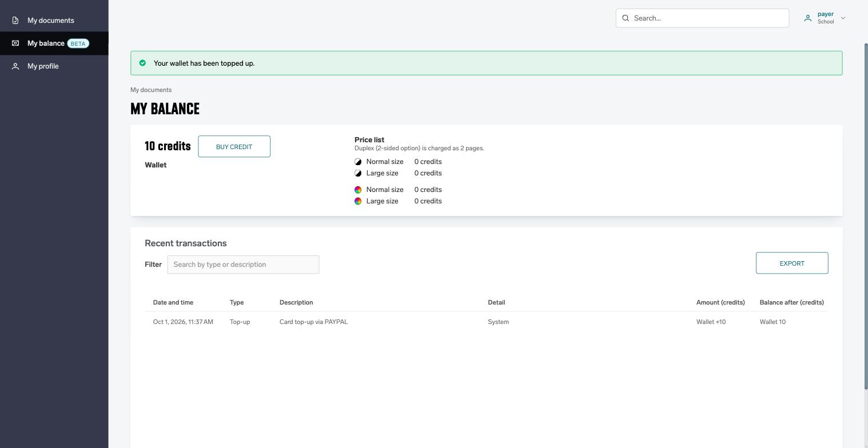Click the magnifier icon in search box
This screenshot has height=448, width=868.
pos(626,18)
